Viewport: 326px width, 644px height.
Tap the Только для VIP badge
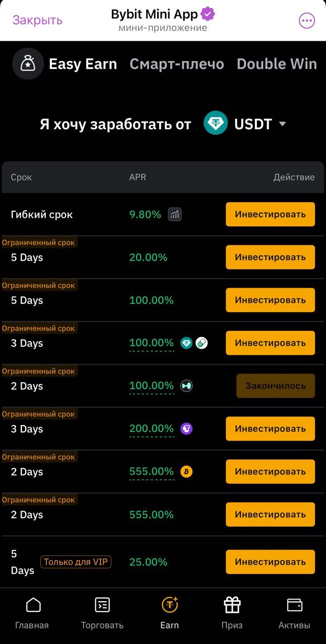[76, 562]
